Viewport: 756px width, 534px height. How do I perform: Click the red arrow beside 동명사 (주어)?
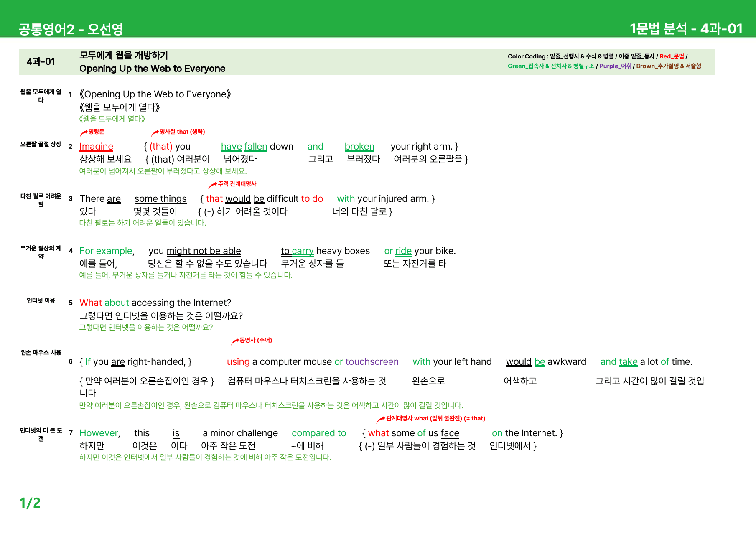[x=235, y=342]
